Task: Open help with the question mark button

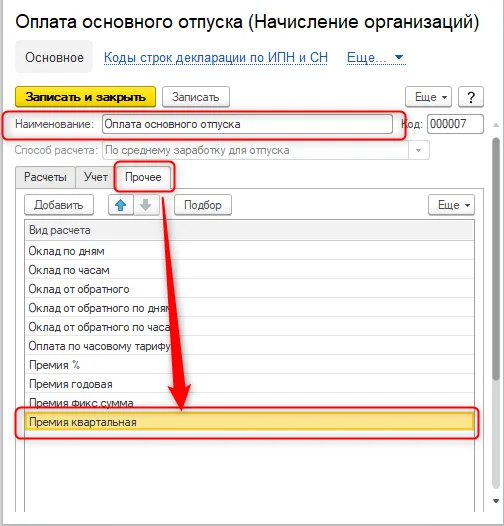Action: pos(471,97)
